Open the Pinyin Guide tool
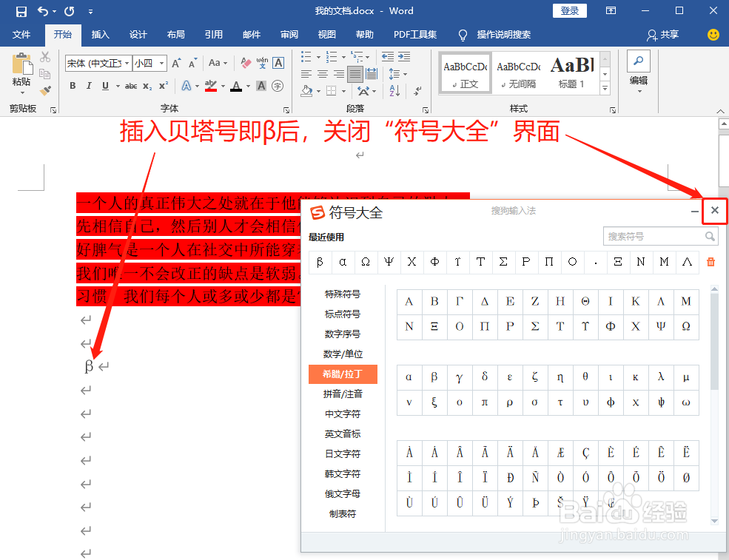Viewport: 729px width, 560px height. pos(262,63)
